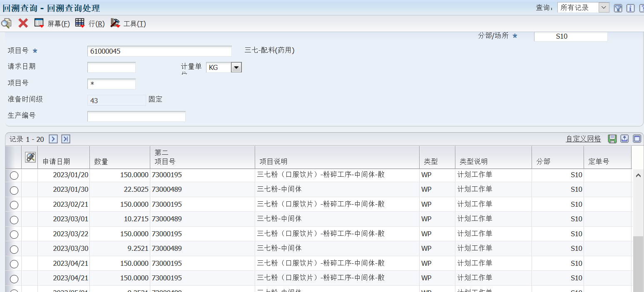Maximize the grid with rightmost grid icon
The width and height of the screenshot is (644, 292).
coord(637,139)
